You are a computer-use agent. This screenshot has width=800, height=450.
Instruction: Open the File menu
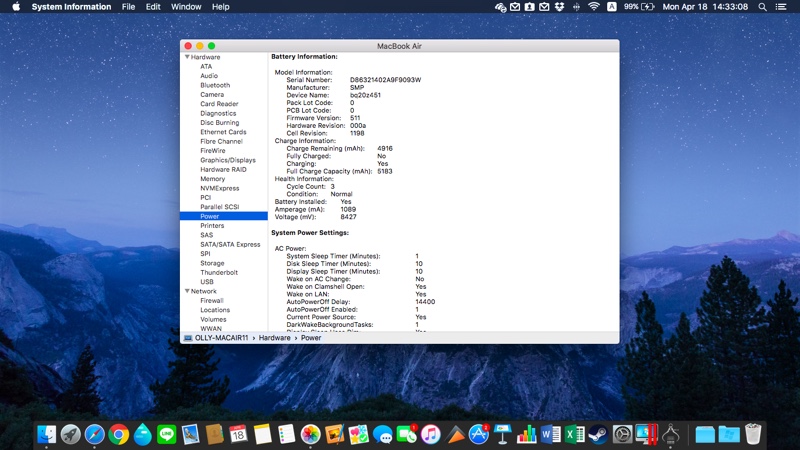click(x=129, y=7)
